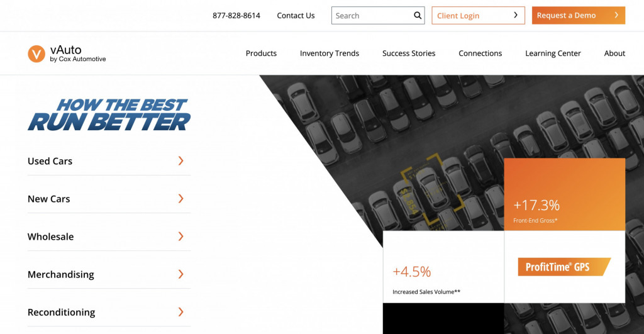Select the Merchandising category
This screenshot has width=644, height=334.
click(109, 274)
